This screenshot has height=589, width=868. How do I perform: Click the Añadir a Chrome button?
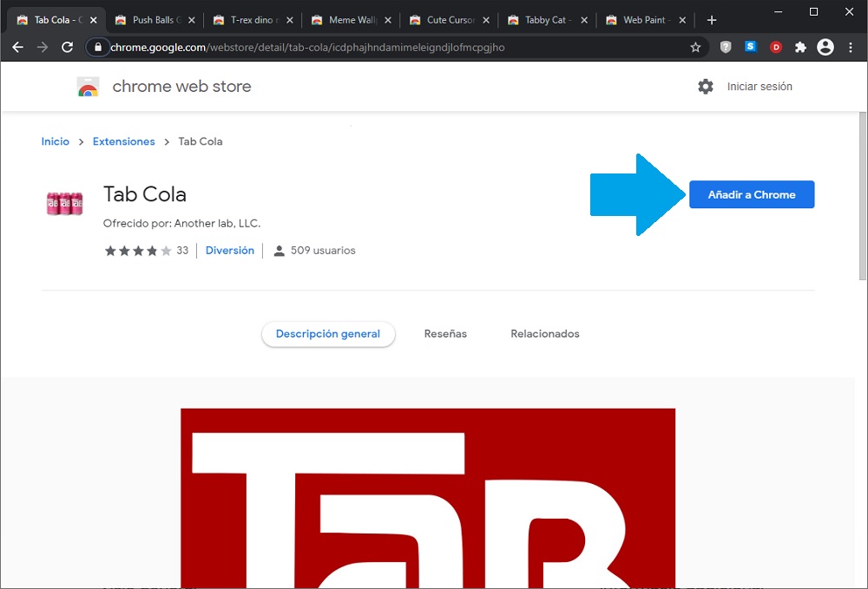tap(752, 195)
